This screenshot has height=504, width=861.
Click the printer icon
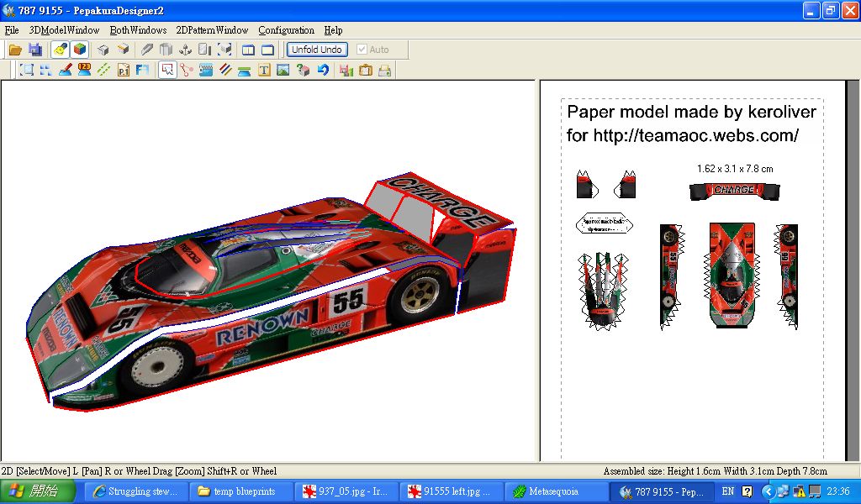(385, 71)
